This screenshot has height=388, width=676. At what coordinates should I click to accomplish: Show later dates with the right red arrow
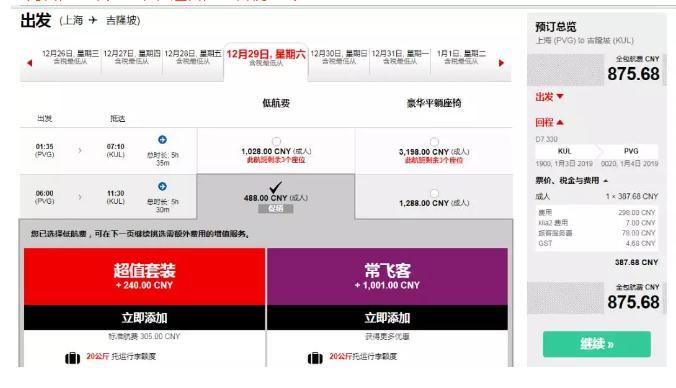coord(501,63)
